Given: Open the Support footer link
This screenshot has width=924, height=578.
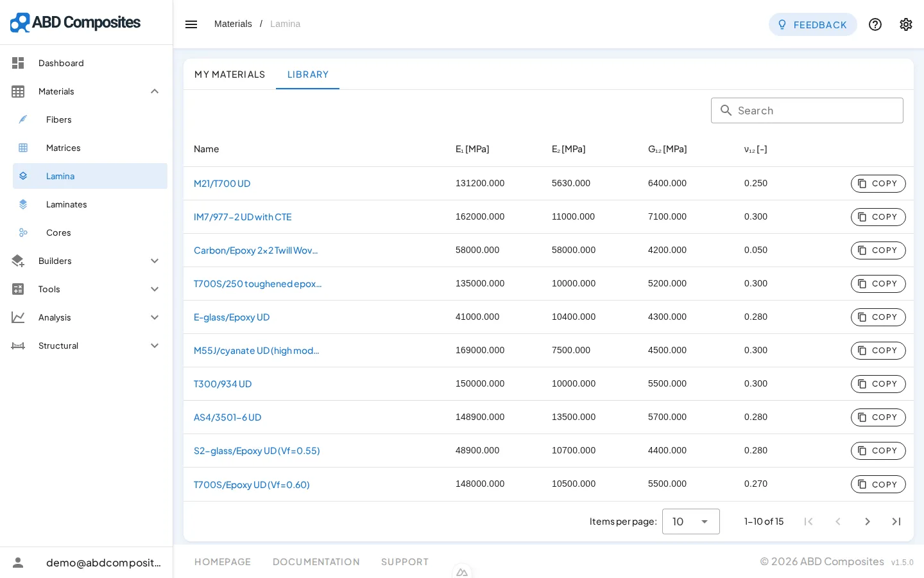Looking at the screenshot, I should 405,562.
